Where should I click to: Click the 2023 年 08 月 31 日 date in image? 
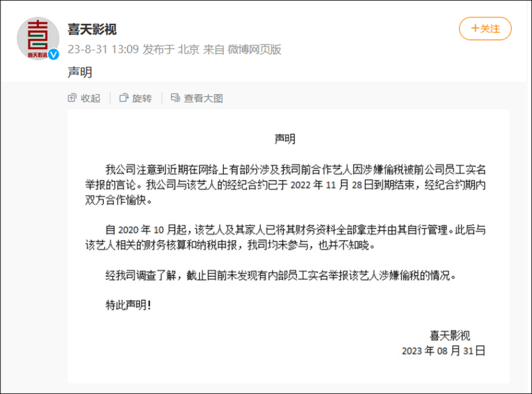point(444,350)
